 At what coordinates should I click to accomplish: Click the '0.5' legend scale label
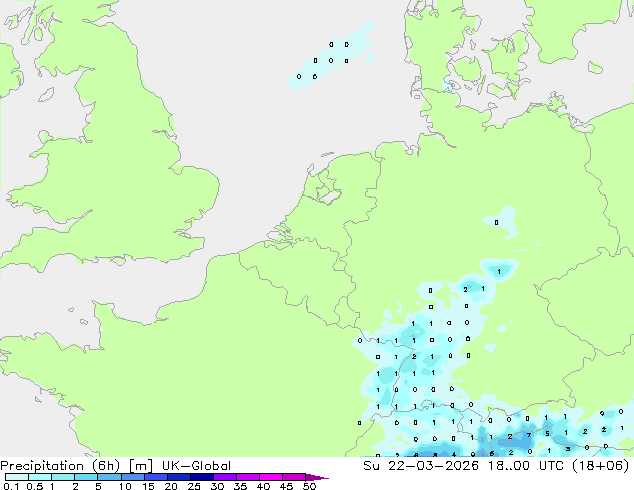pos(34,486)
